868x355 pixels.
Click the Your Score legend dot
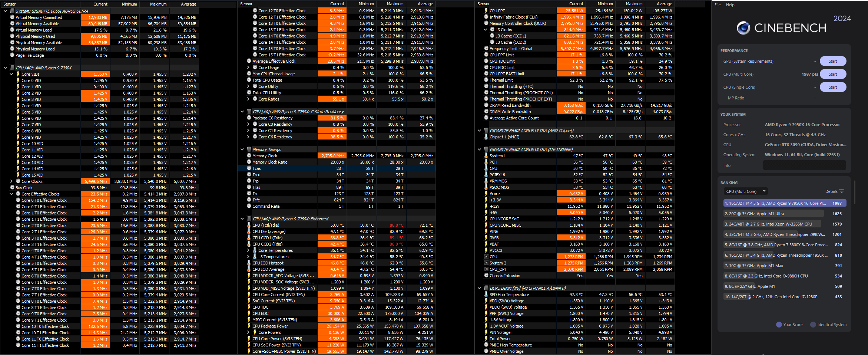tap(779, 325)
